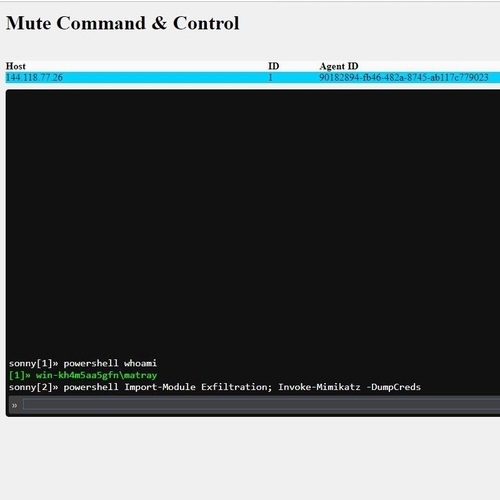The image size is (500, 500).
Task: Click the Mute Command & Control heading
Action: (123, 23)
